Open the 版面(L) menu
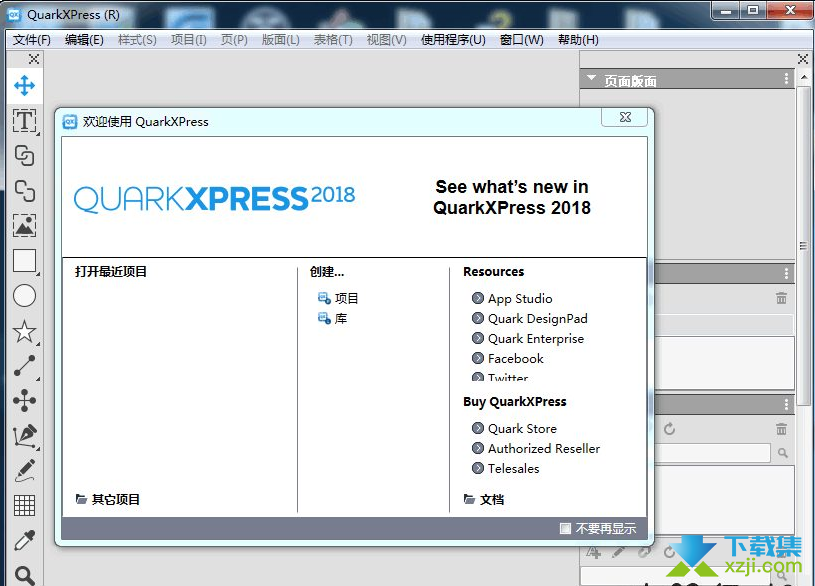815x586 pixels. (x=281, y=40)
